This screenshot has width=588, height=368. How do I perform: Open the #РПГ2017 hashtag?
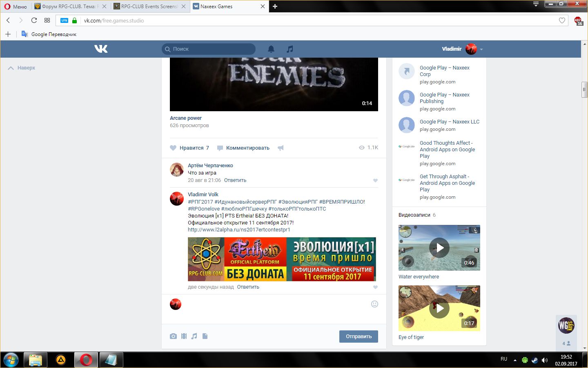(200, 202)
